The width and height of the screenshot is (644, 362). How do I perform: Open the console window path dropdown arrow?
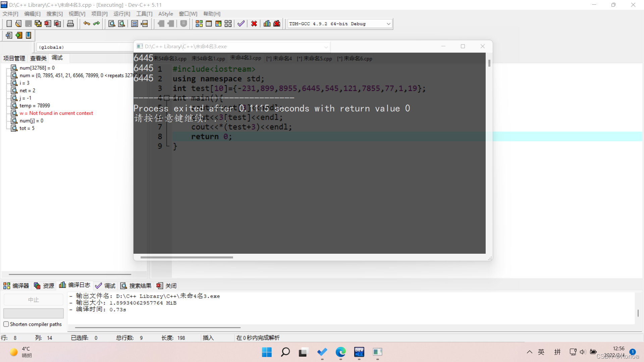click(x=326, y=47)
